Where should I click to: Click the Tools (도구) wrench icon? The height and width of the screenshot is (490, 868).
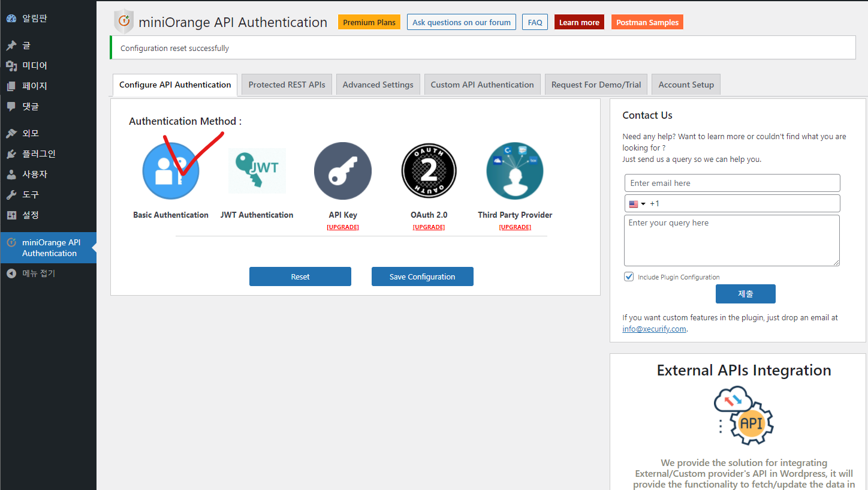(11, 195)
